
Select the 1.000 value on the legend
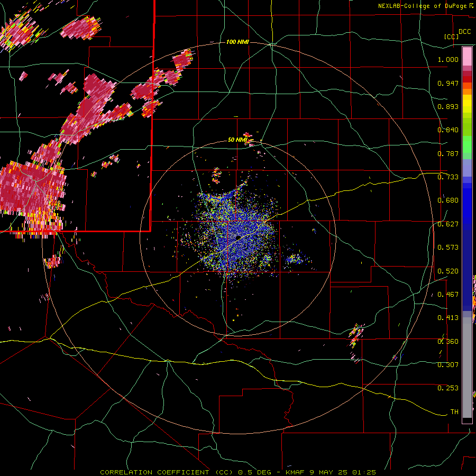[448, 59]
